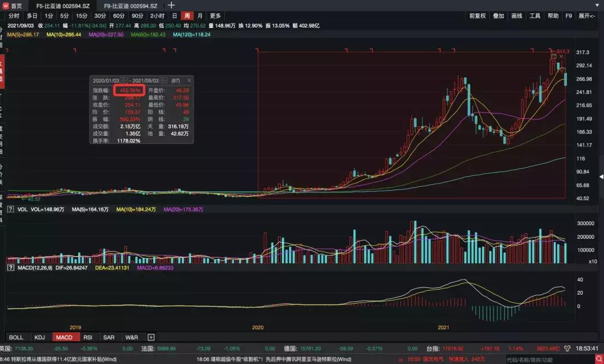Select 1分 K-line period
This screenshot has width=604, height=364.
49,16
